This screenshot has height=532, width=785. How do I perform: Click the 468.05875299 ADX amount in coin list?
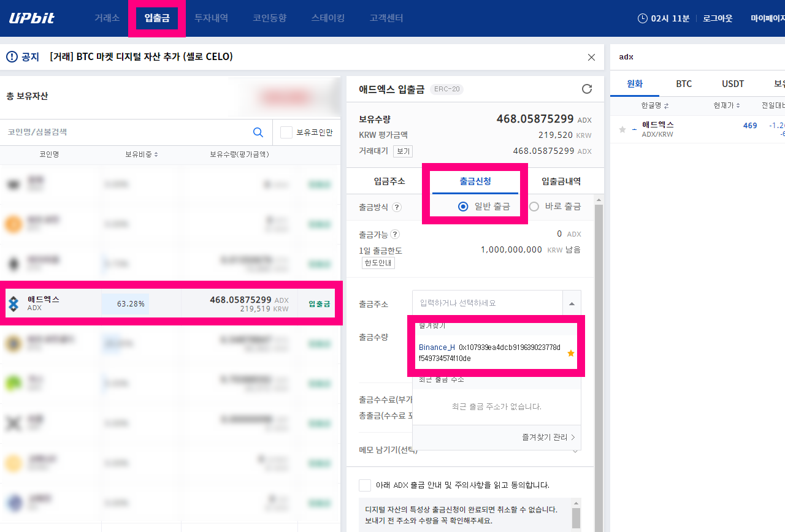249,300
